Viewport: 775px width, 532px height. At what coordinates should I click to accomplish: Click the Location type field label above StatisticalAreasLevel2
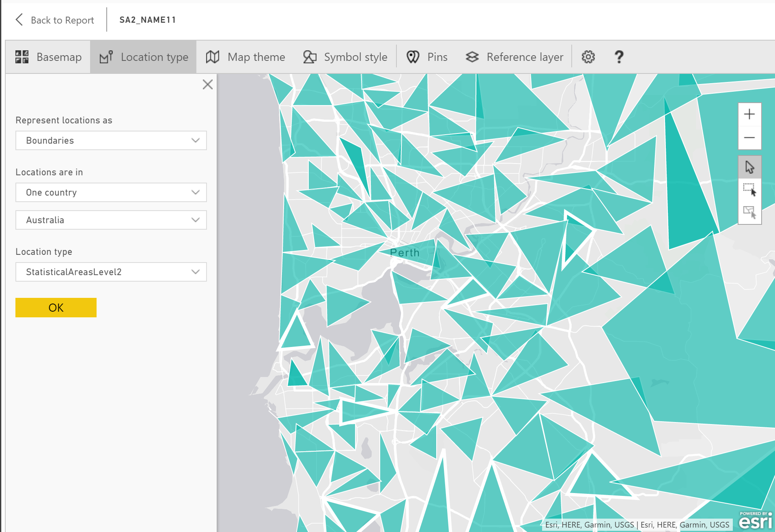(44, 252)
